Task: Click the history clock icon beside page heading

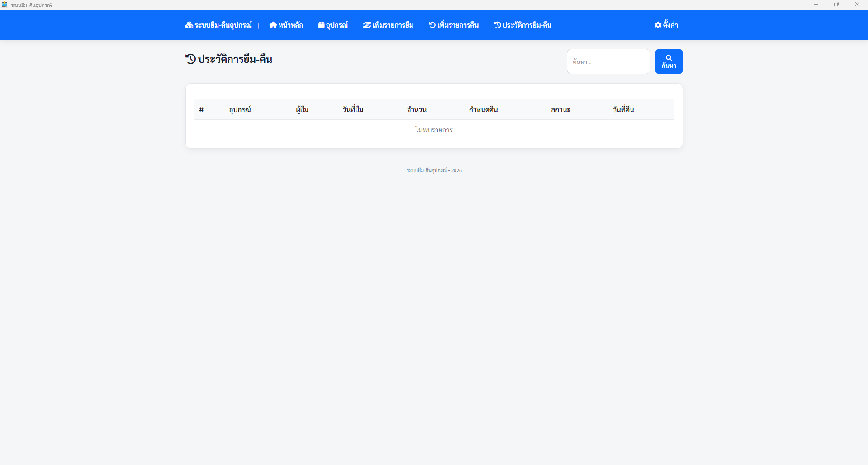Action: [191, 59]
